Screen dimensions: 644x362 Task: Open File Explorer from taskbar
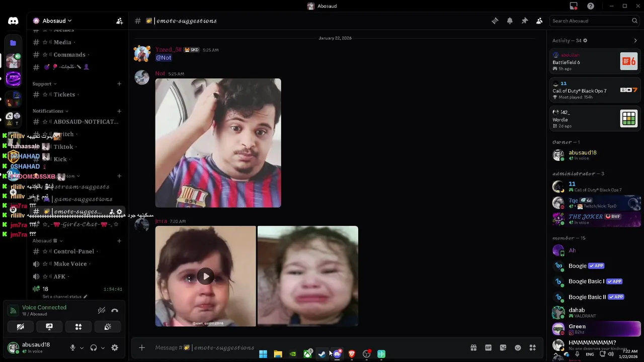[x=278, y=354]
